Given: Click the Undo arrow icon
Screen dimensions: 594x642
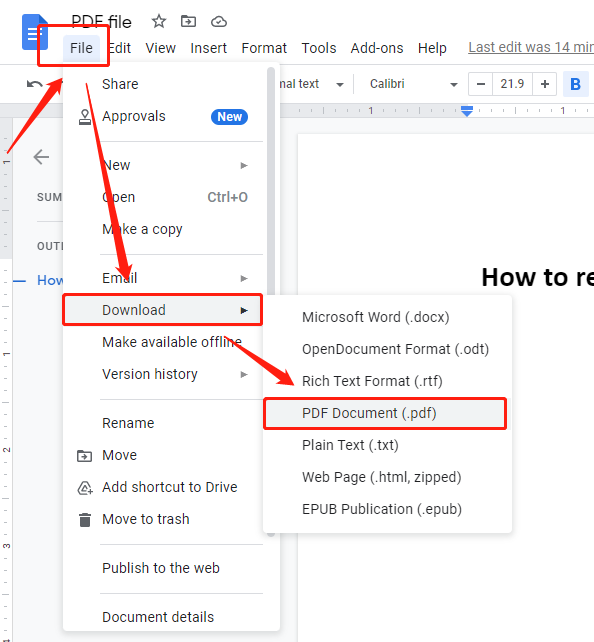Looking at the screenshot, I should (x=35, y=84).
